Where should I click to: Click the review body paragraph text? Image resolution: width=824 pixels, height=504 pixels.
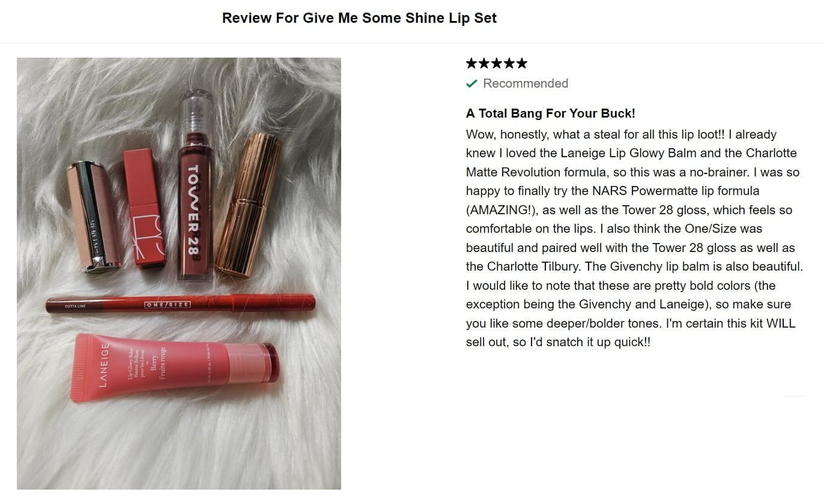coord(634,238)
